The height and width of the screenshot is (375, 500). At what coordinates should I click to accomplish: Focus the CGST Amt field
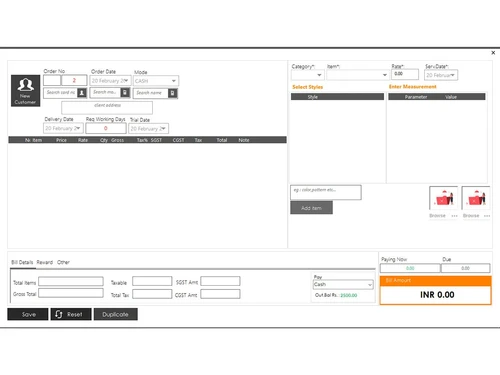[220, 294]
